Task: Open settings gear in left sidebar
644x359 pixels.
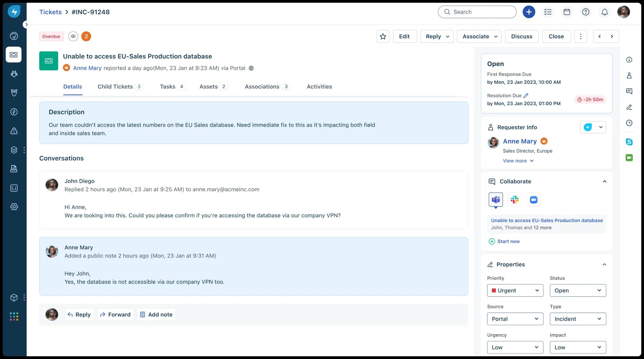Action: click(14, 207)
